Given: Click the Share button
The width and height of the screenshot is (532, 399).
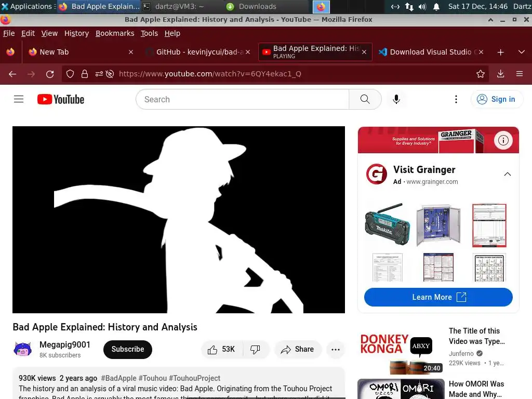Looking at the screenshot, I should pyautogui.click(x=298, y=350).
